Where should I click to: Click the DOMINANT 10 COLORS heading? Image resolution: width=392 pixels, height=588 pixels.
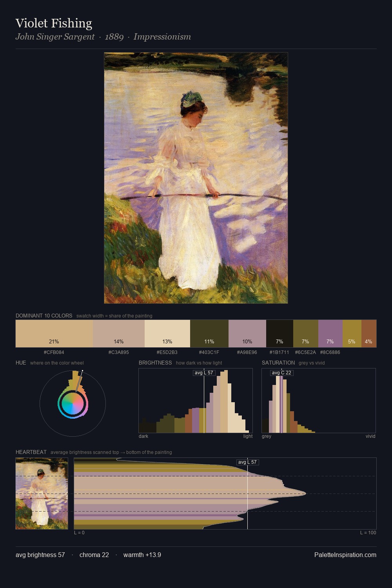point(44,316)
